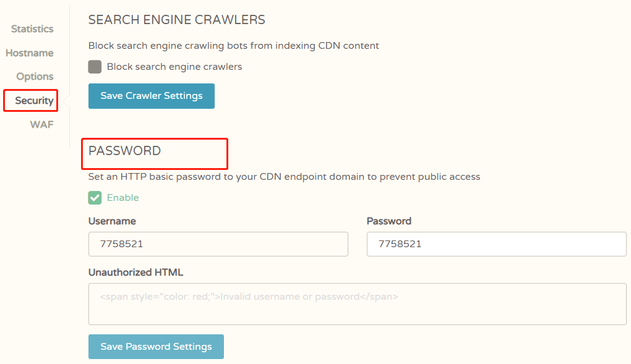Uncheck the password Enable checkbox
The height and width of the screenshot is (364, 631).
tap(95, 198)
